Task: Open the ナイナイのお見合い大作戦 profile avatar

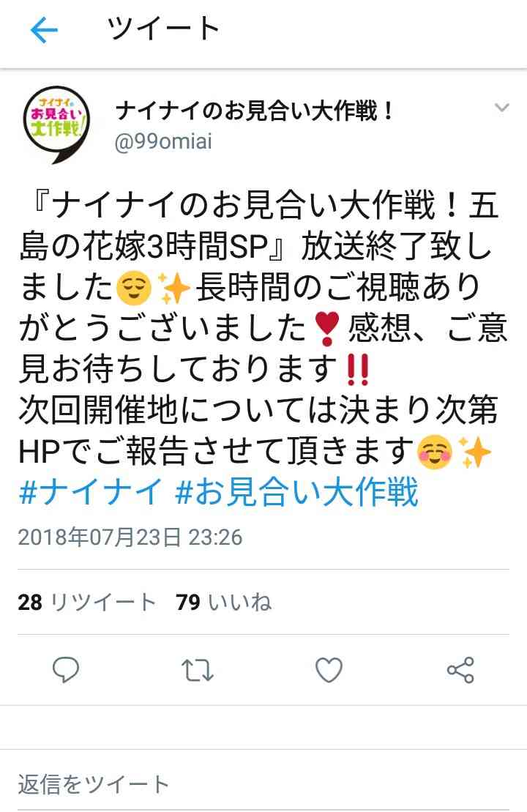Action: click(x=56, y=124)
